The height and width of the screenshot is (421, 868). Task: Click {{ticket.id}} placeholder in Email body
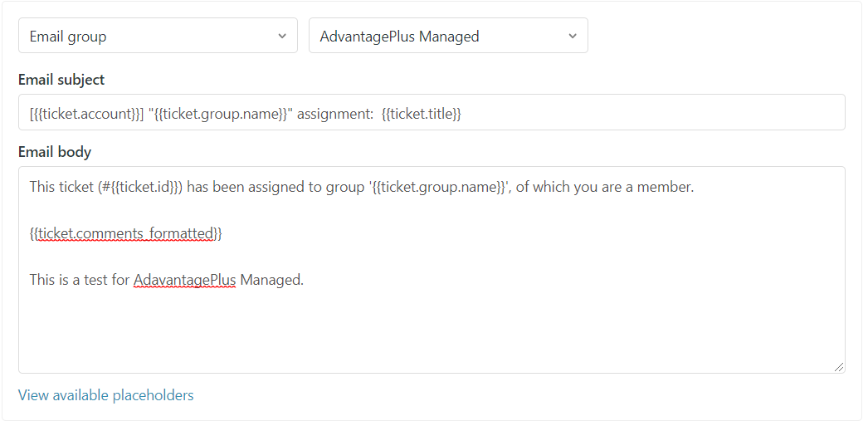click(146, 187)
